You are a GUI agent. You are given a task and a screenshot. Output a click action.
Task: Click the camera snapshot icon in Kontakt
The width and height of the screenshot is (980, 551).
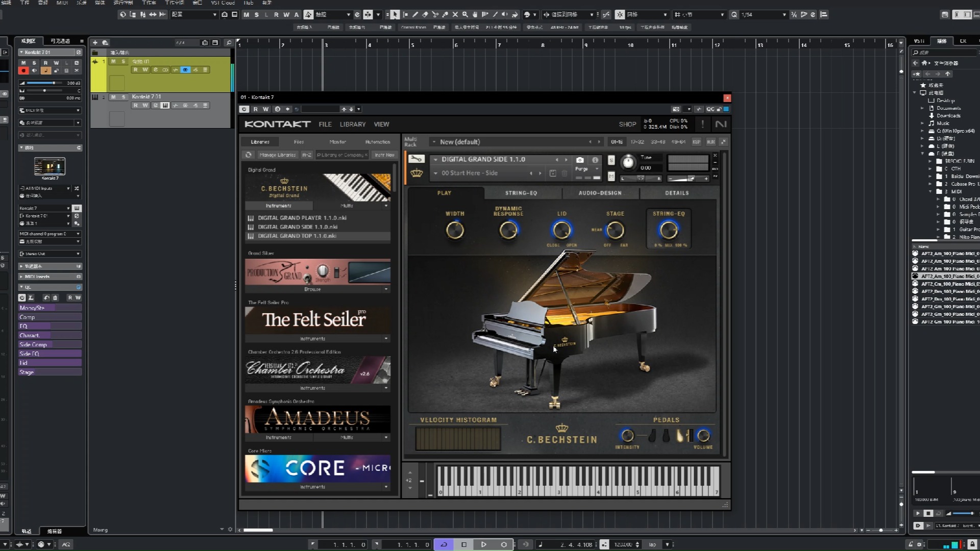(x=580, y=160)
